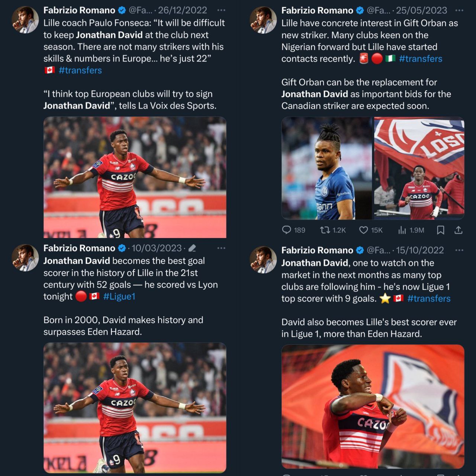
Task: Open photo in 15/10/2022 top scorer tweet
Action: point(373,406)
